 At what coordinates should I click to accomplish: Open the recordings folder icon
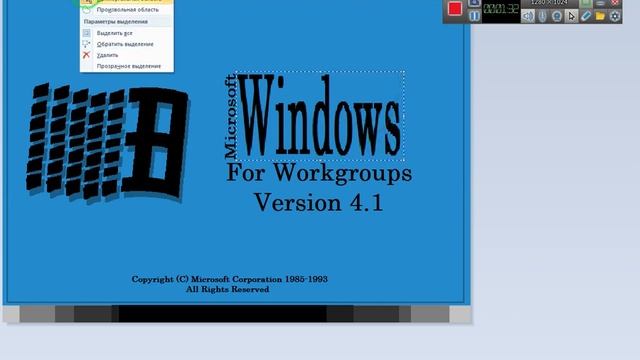pyautogui.click(x=600, y=16)
